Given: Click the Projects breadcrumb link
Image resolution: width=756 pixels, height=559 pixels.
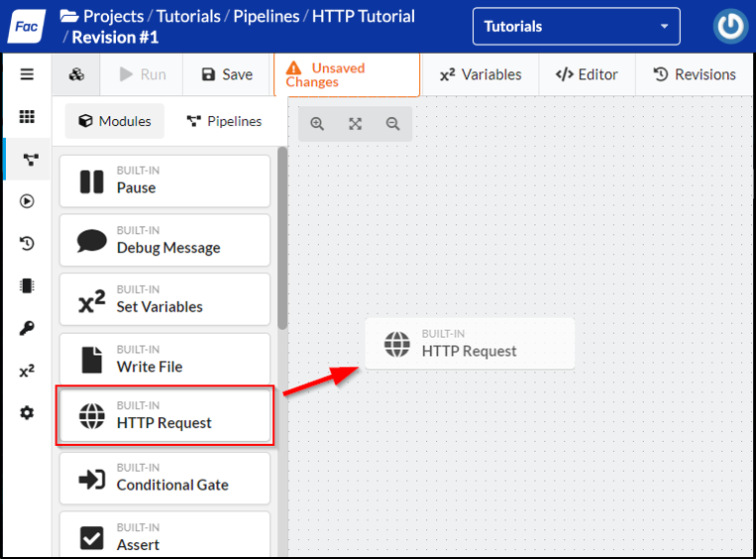Looking at the screenshot, I should pos(113,16).
